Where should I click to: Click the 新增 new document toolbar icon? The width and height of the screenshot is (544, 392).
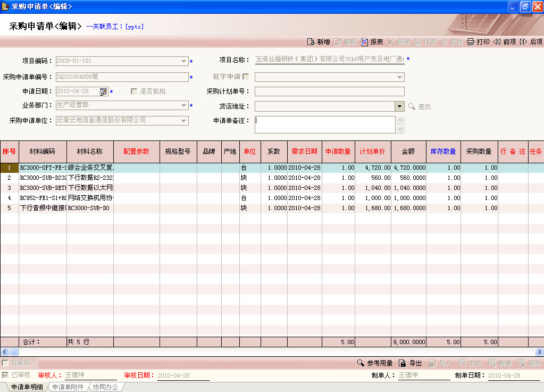[311, 42]
